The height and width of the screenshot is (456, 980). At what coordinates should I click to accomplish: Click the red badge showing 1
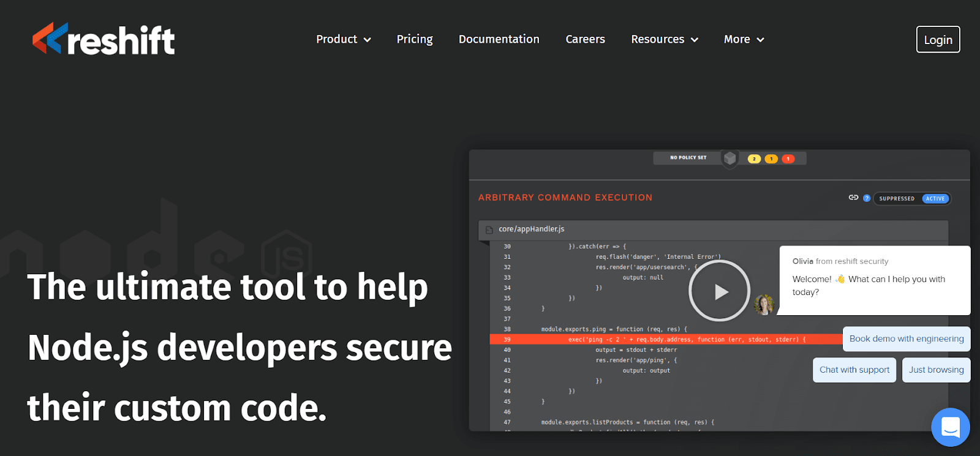[x=788, y=159]
